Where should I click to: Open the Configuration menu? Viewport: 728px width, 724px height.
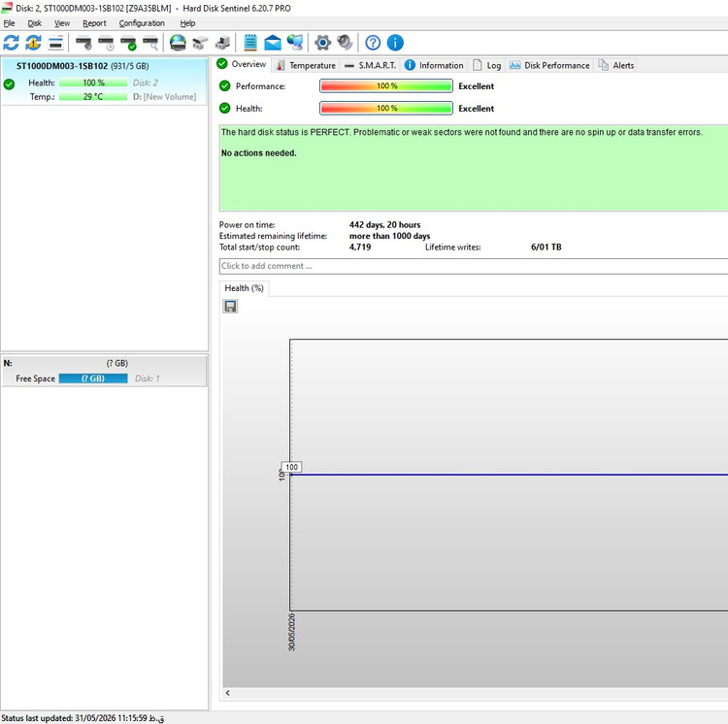pos(142,23)
